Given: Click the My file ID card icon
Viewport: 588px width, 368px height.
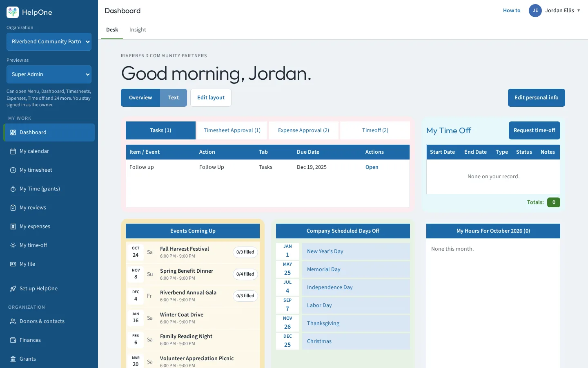Looking at the screenshot, I should (x=13, y=264).
